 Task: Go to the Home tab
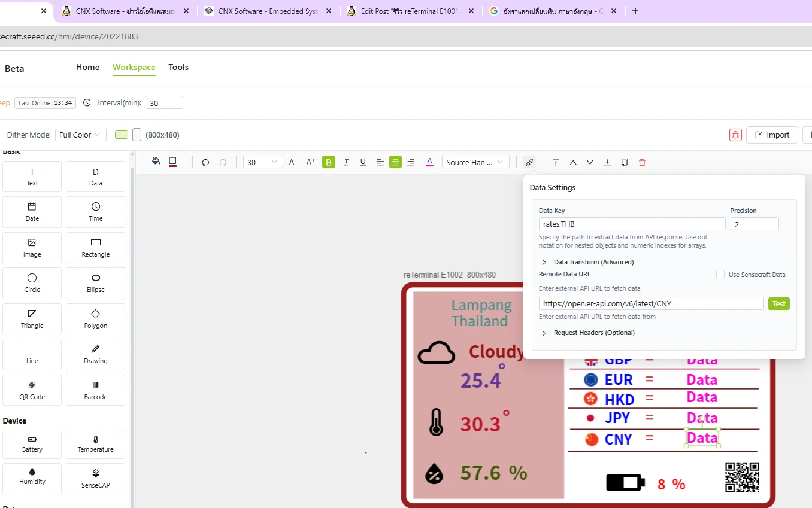87,67
